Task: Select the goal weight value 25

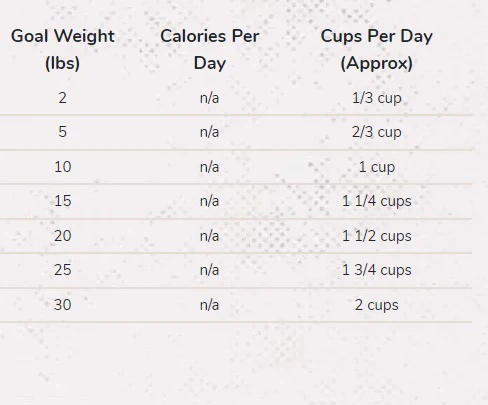Action: [x=63, y=270]
